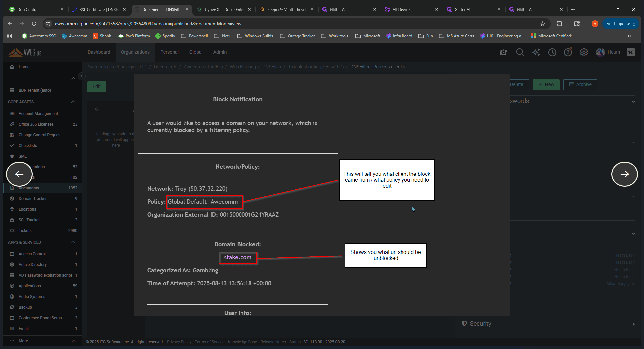Open the recent history clock icon

coord(552,52)
